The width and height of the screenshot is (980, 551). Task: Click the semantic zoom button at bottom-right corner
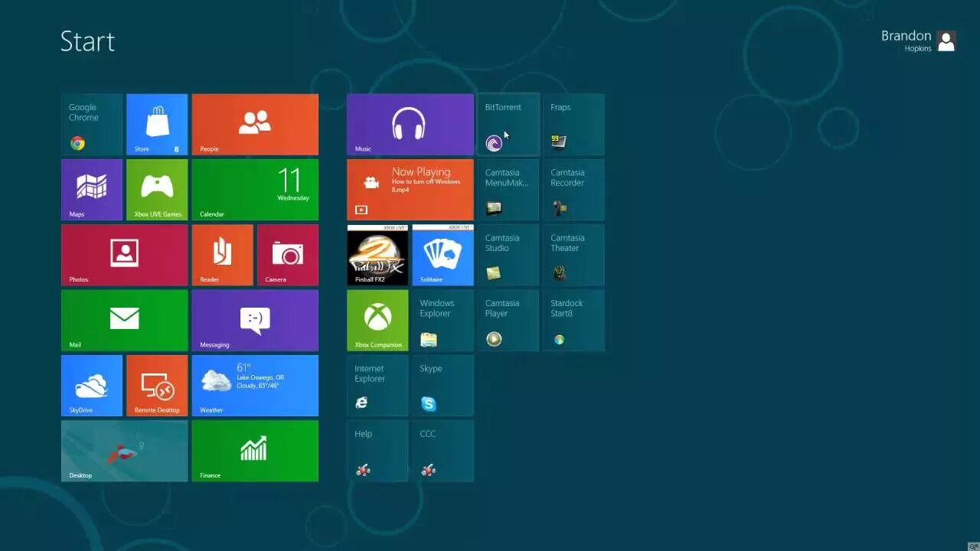[x=972, y=545]
